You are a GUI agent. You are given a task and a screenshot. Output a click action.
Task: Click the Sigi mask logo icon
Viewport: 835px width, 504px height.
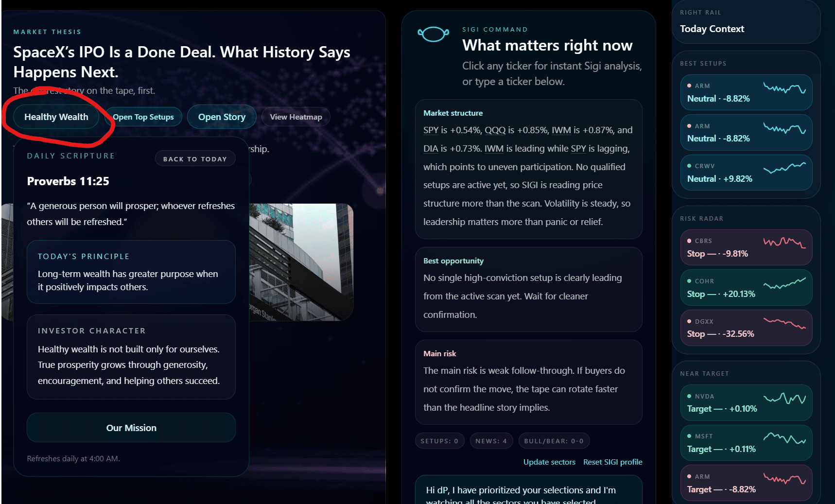pyautogui.click(x=433, y=35)
